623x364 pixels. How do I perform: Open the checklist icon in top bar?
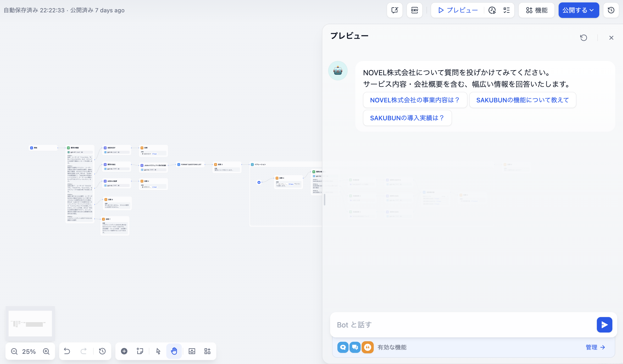[506, 10]
